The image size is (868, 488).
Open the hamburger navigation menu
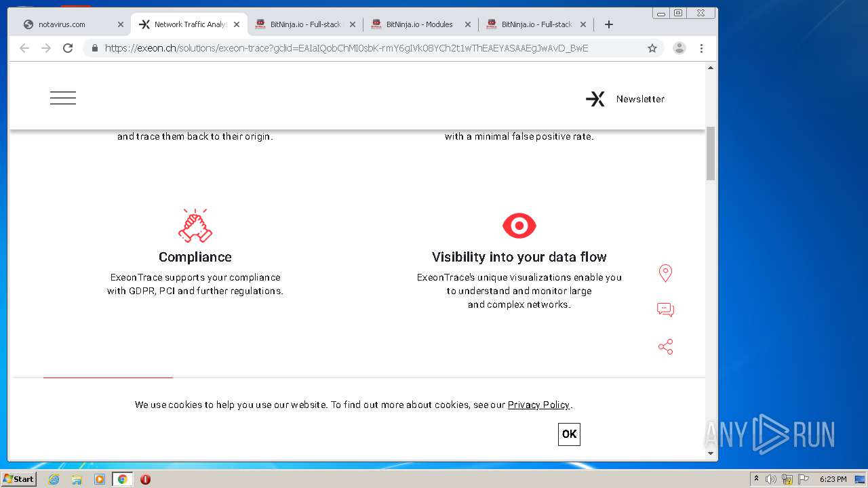pyautogui.click(x=63, y=98)
